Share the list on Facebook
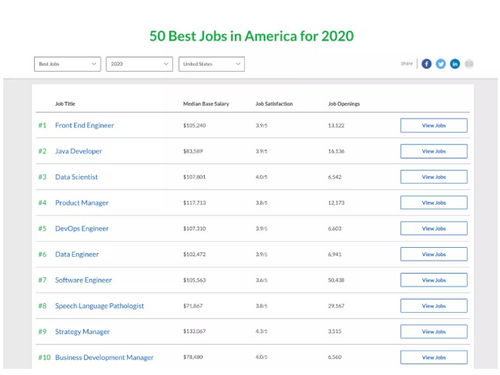 pyautogui.click(x=426, y=64)
